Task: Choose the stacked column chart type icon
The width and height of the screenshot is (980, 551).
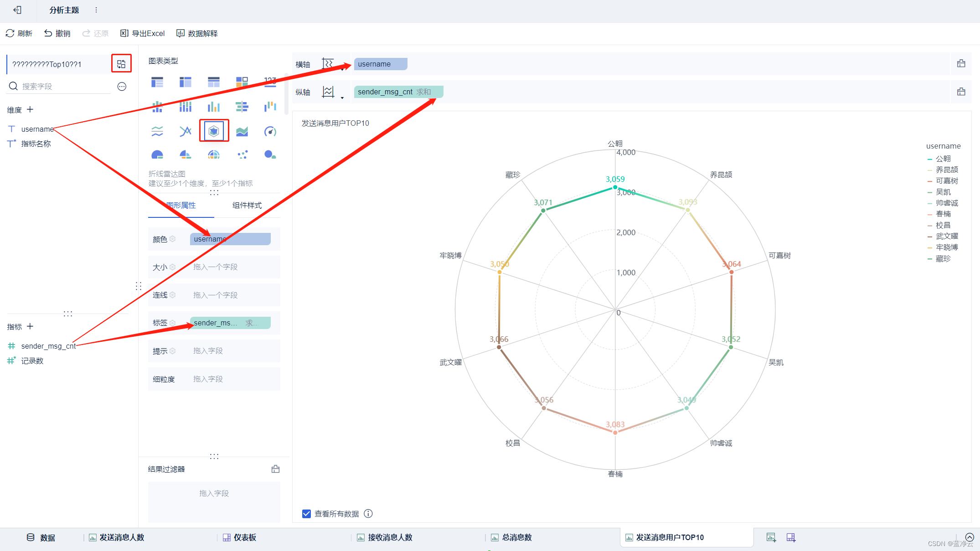Action: 157,107
